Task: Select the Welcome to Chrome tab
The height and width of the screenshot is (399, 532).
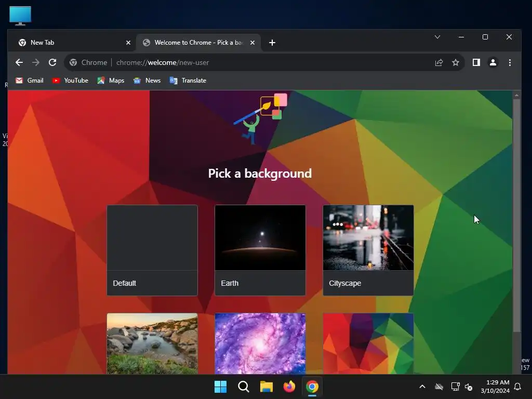Action: pos(198,43)
